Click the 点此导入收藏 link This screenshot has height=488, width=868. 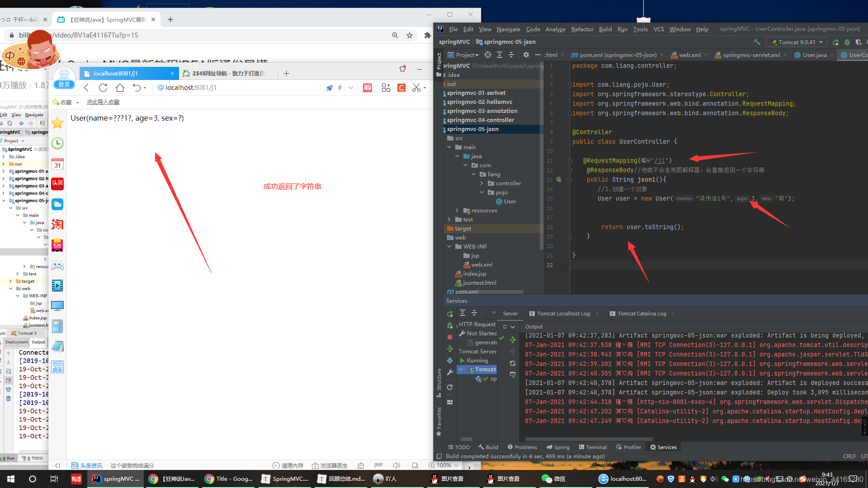pyautogui.click(x=103, y=102)
